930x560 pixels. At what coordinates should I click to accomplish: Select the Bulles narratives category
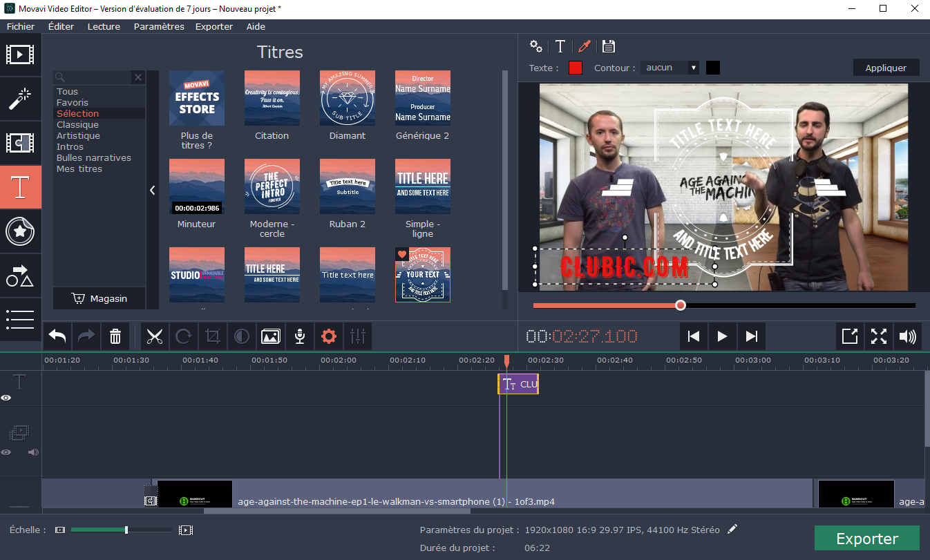tap(93, 157)
